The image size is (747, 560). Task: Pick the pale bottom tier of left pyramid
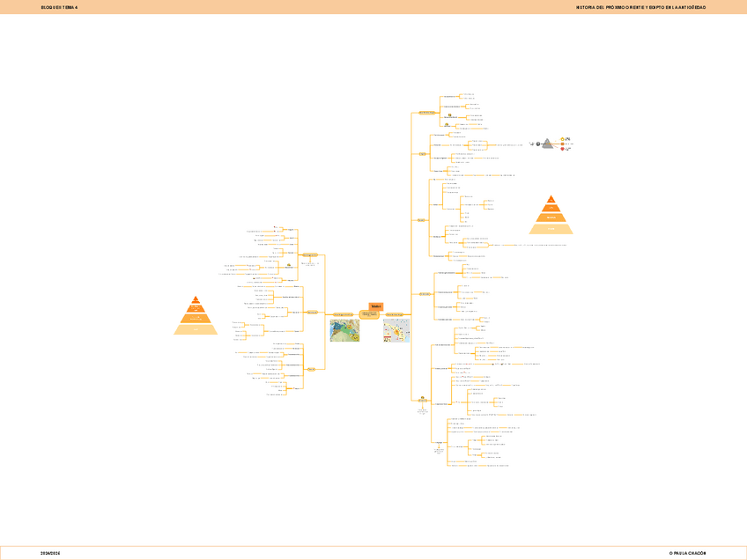196,330
